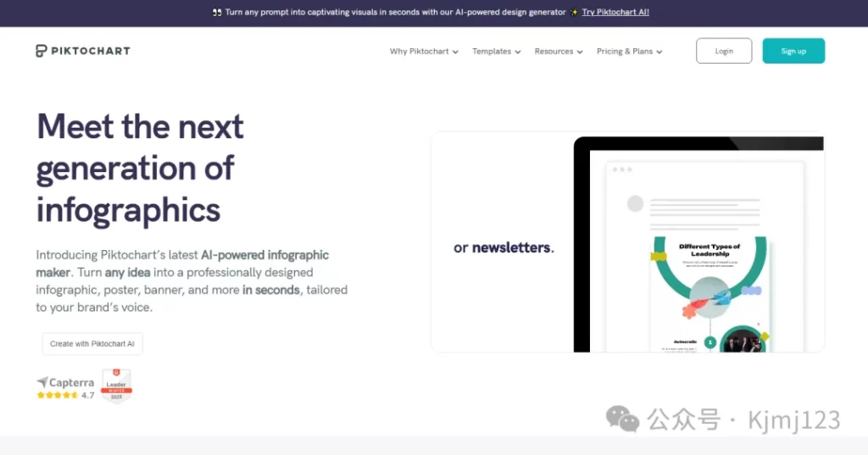868x455 pixels.
Task: Click Create with Piktochart AI button
Action: tap(92, 344)
